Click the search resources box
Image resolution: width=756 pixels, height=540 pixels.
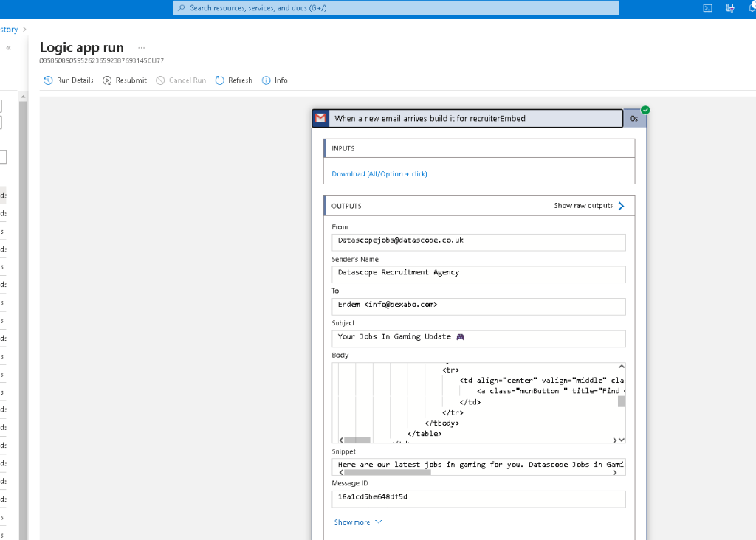click(396, 7)
